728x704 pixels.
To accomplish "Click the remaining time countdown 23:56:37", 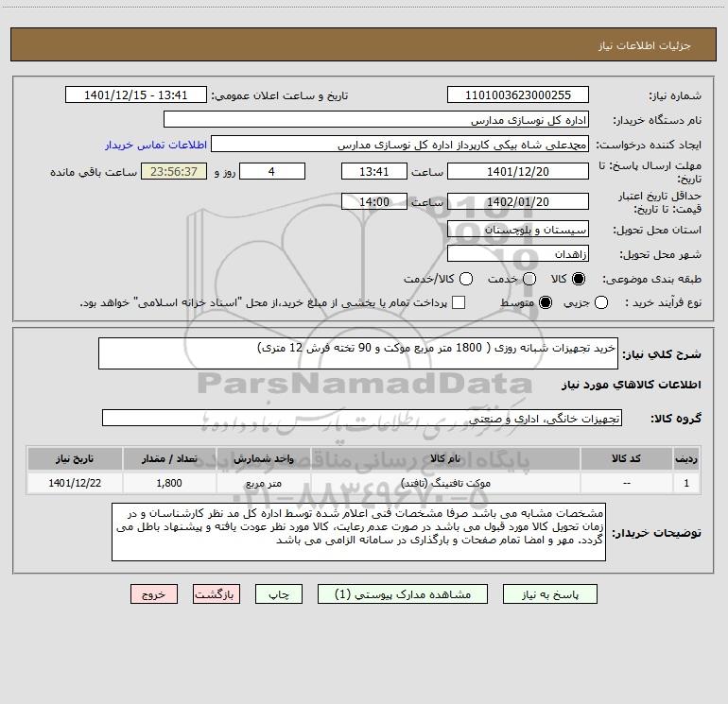I will coord(174,172).
